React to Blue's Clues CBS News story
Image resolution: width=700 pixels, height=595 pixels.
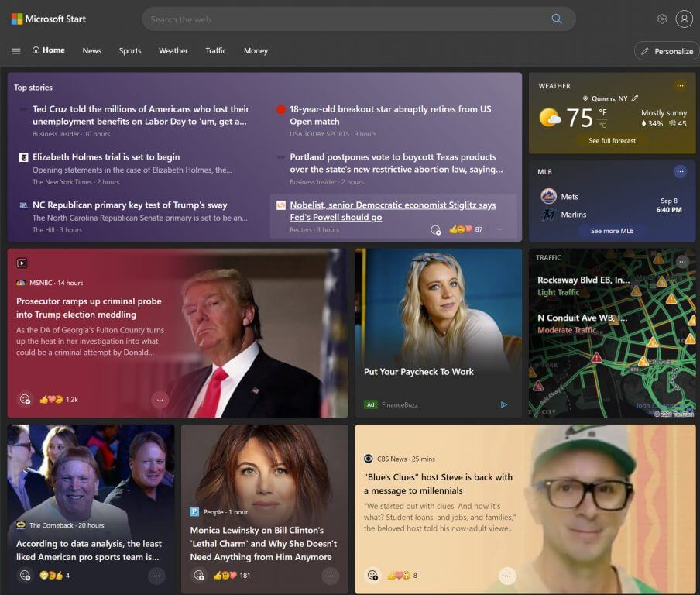click(x=372, y=576)
